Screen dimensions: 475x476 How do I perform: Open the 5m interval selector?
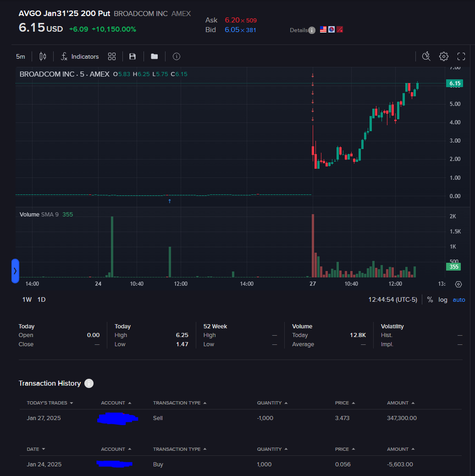(21, 57)
